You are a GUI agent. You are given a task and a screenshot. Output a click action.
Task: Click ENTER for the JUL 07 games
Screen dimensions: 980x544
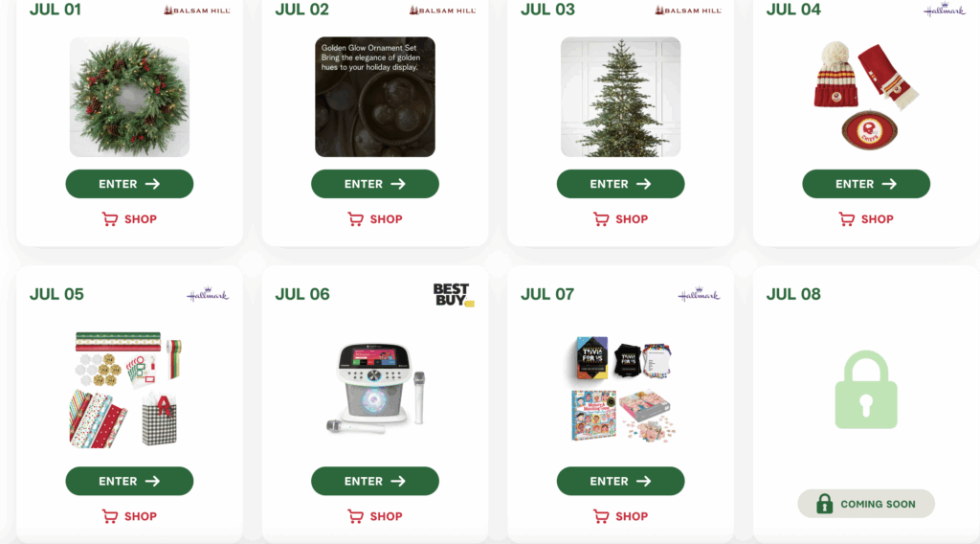tap(620, 481)
